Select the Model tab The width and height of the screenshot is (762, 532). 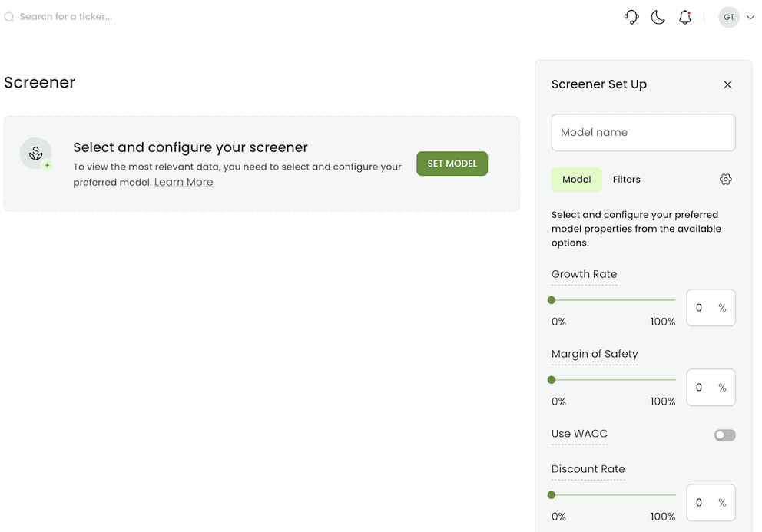[x=576, y=179]
